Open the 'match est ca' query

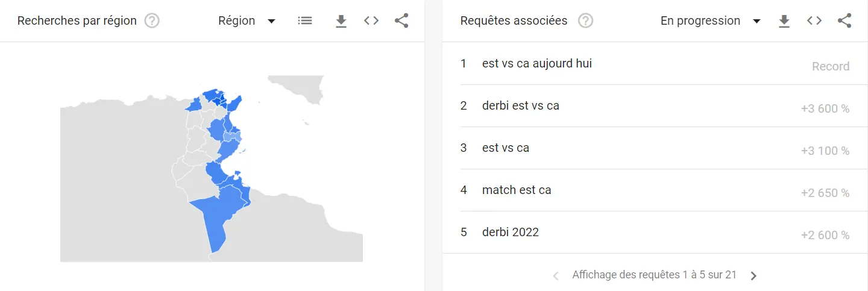[x=517, y=190]
